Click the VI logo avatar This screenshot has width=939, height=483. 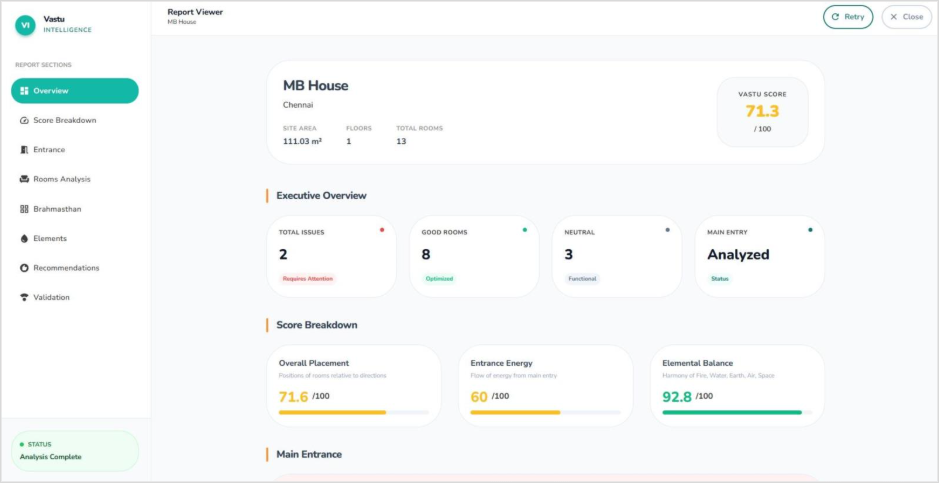pos(25,25)
